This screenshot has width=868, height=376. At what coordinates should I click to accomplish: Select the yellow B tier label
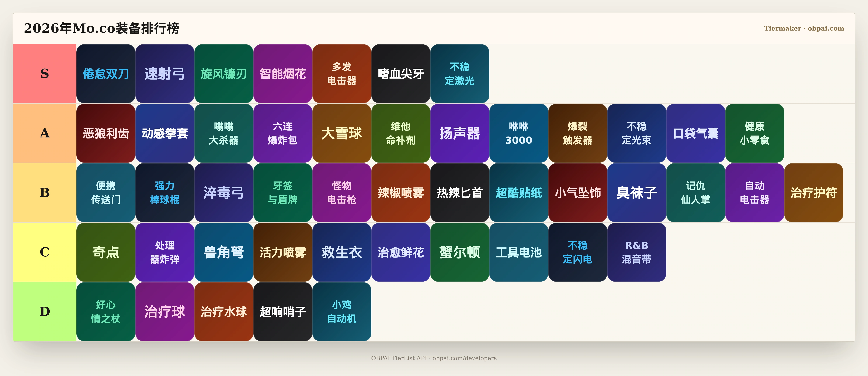[45, 193]
